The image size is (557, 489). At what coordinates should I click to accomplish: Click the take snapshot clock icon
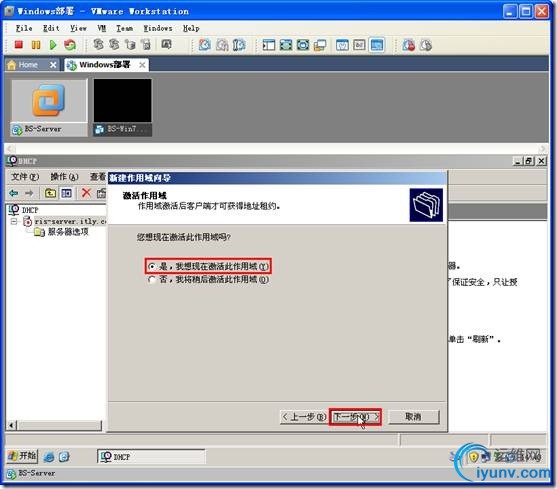(x=205, y=45)
